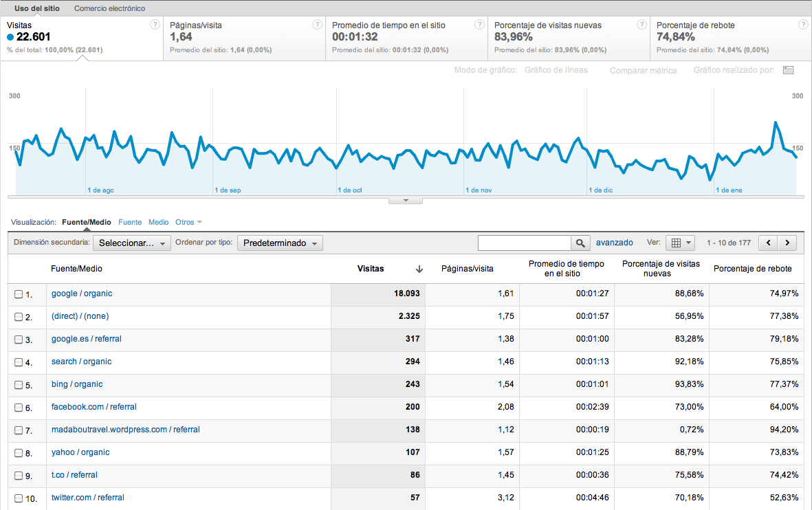Open 'bing / organic' source link
Image resolution: width=812 pixels, height=510 pixels.
(76, 384)
